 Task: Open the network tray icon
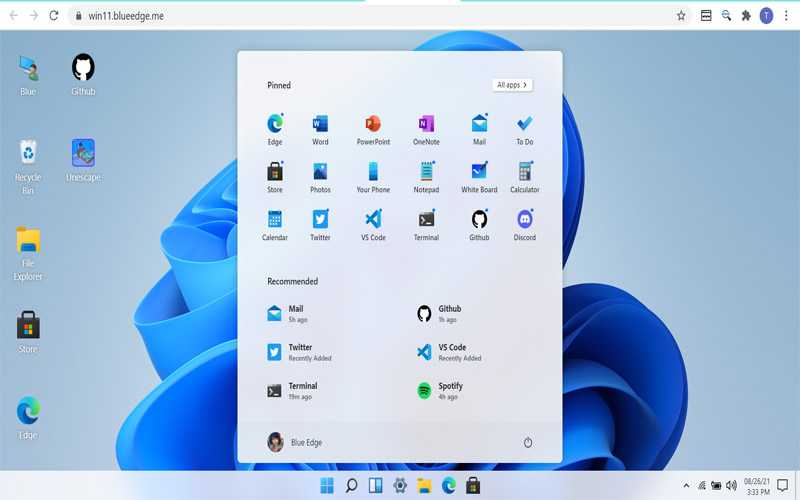tap(702, 486)
